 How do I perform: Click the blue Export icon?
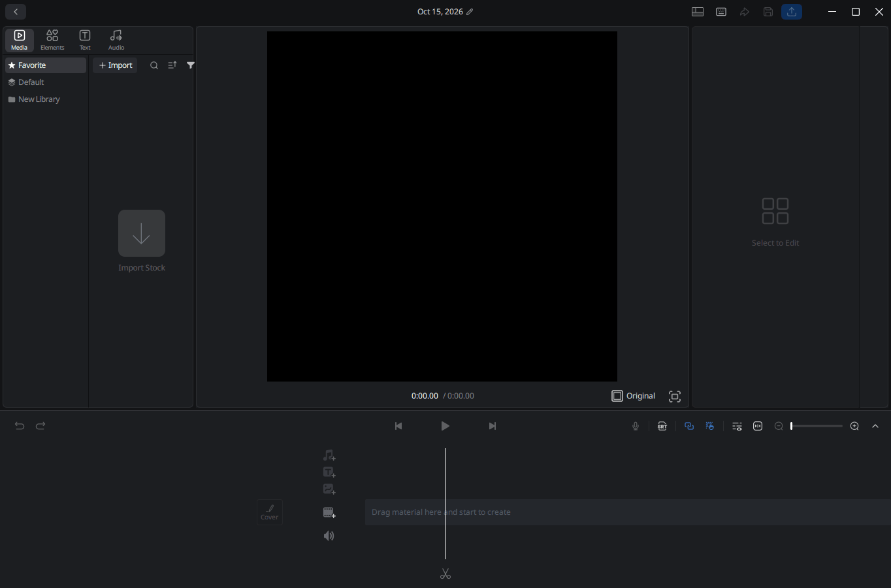792,12
